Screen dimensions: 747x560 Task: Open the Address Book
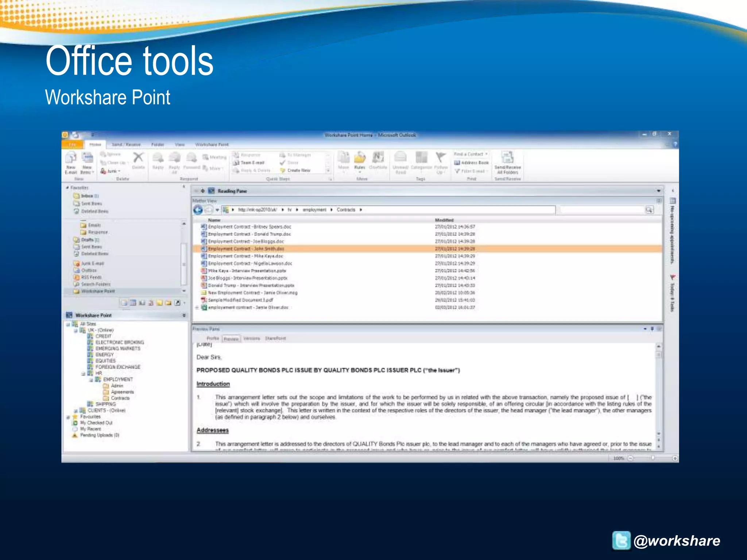click(471, 163)
